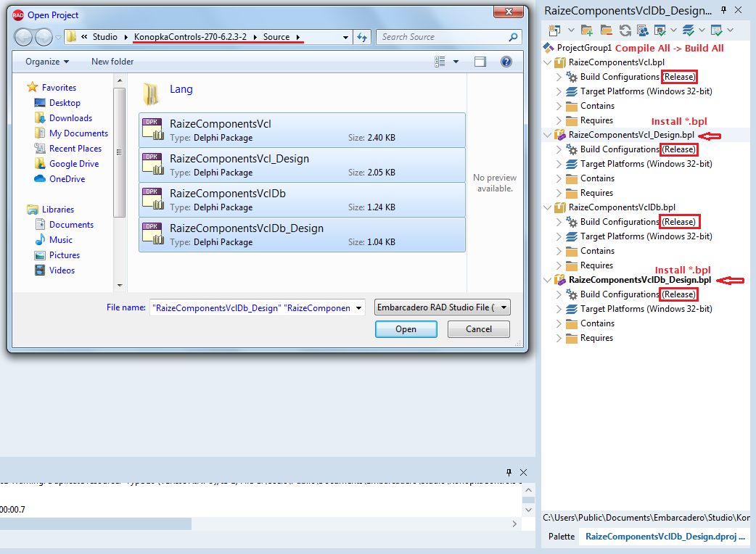Screen dimensions: 756x554
Task: Expand Target Platforms under RaizeComponentsVcl_Design.bpl
Action: pos(559,164)
